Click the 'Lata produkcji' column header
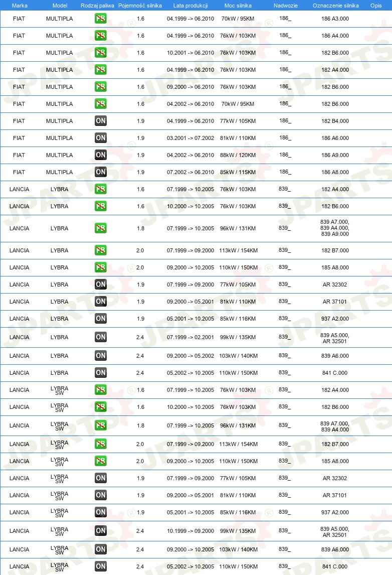The width and height of the screenshot is (392, 575). [x=190, y=6]
